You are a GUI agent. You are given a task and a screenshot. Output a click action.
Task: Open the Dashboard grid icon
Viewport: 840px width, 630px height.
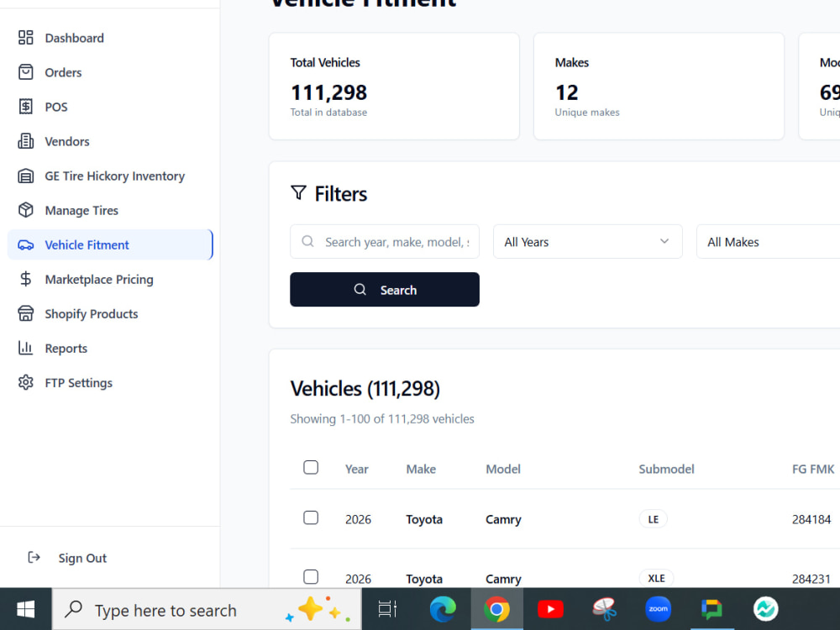(x=26, y=38)
